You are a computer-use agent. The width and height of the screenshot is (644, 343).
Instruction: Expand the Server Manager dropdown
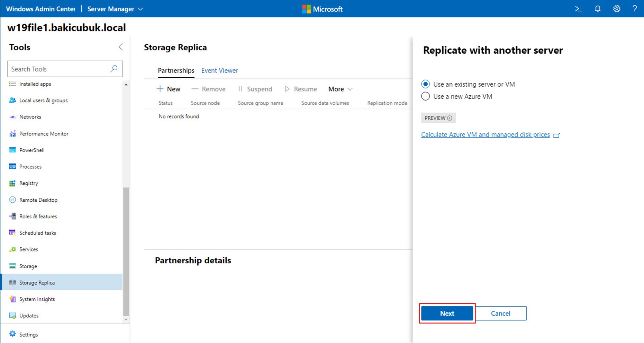(115, 9)
